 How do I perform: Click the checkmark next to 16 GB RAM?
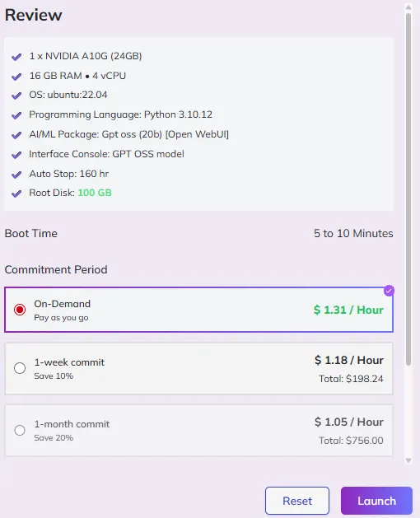(16, 77)
